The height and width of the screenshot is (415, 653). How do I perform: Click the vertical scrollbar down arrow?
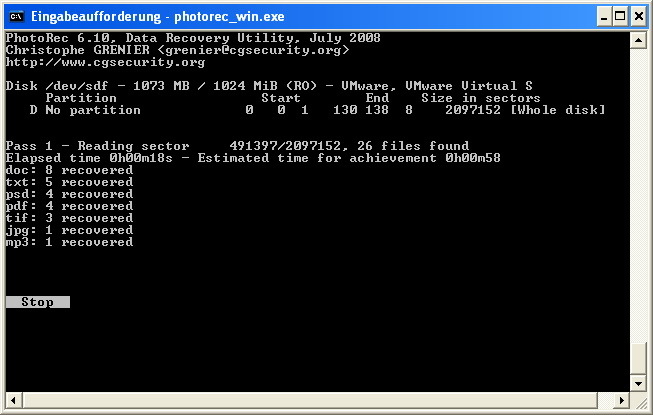coord(638,383)
